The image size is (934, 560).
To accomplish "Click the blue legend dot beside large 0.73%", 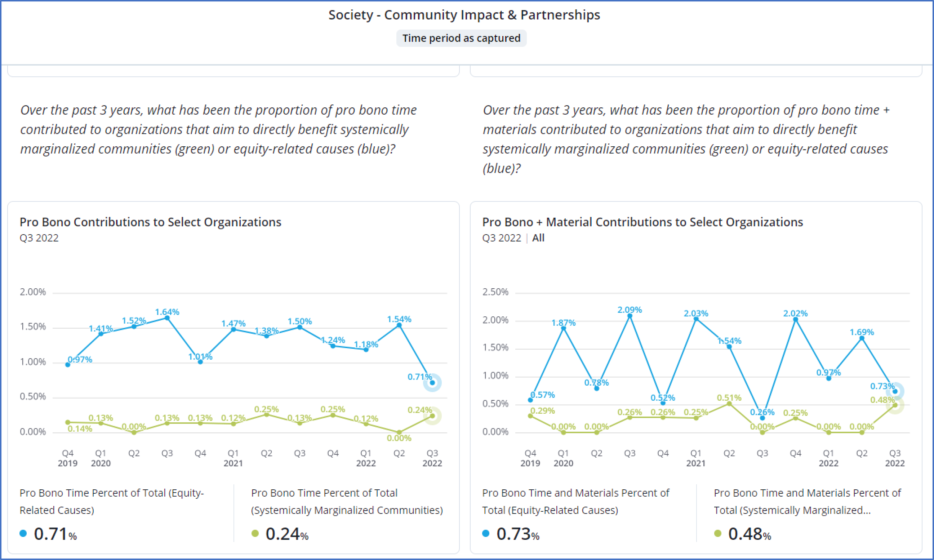I will 486,534.
